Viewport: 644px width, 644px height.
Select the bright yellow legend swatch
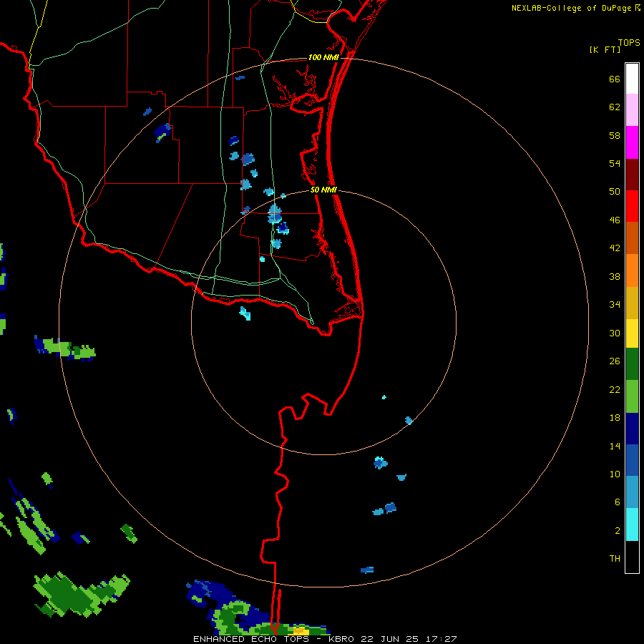(x=632, y=333)
